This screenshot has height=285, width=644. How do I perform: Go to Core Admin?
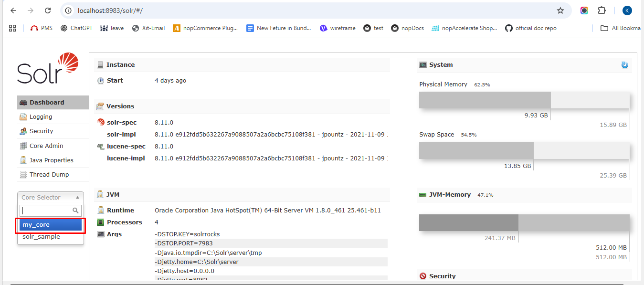pyautogui.click(x=46, y=146)
